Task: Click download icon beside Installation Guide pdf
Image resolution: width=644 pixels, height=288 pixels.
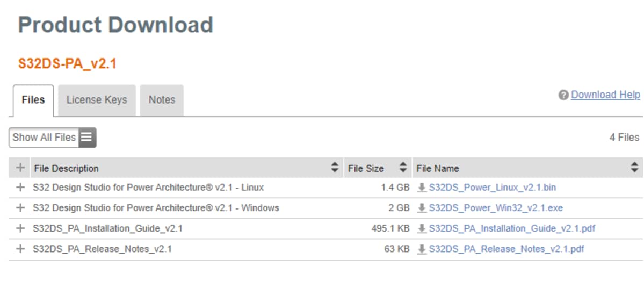Action: (422, 228)
